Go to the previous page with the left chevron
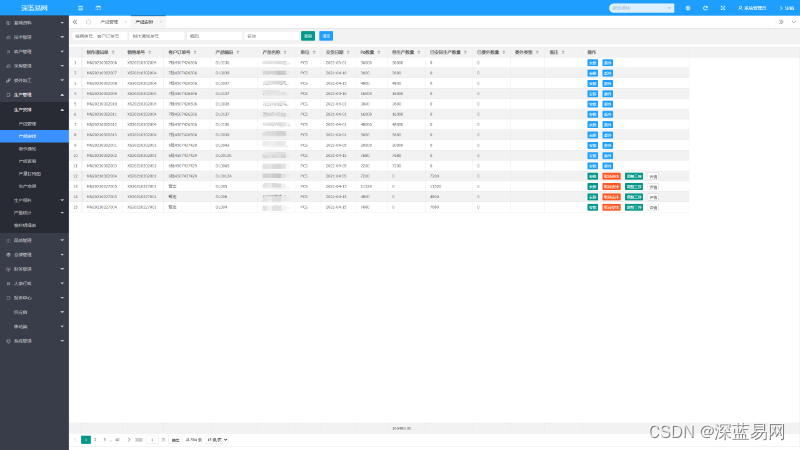The width and height of the screenshot is (800, 450). [x=76, y=440]
